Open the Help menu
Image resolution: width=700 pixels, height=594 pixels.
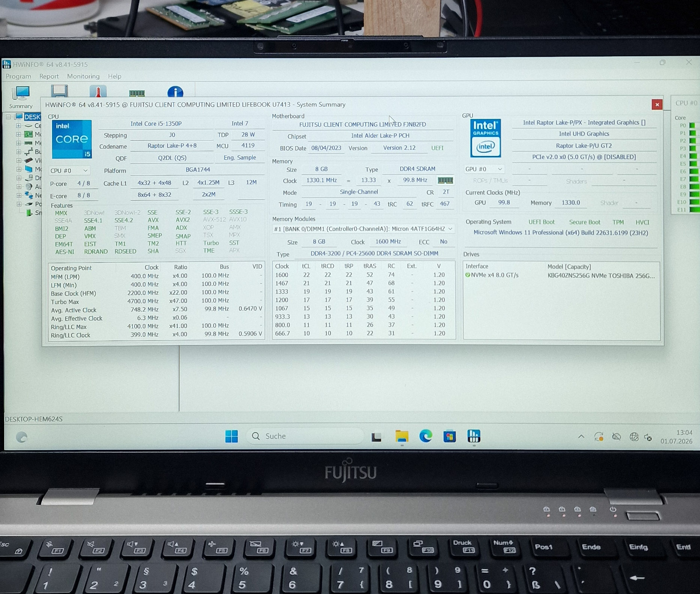pyautogui.click(x=115, y=76)
